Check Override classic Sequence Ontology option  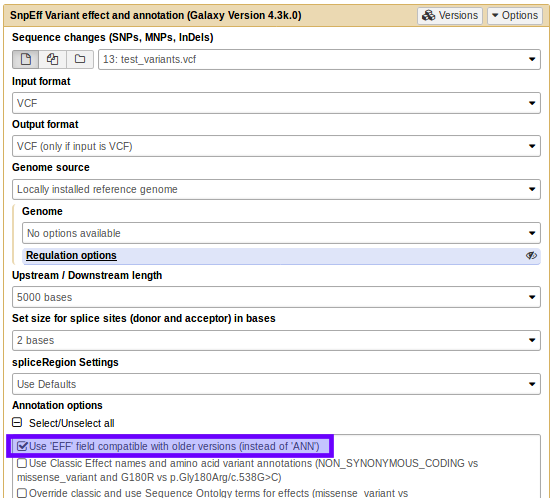(22, 493)
